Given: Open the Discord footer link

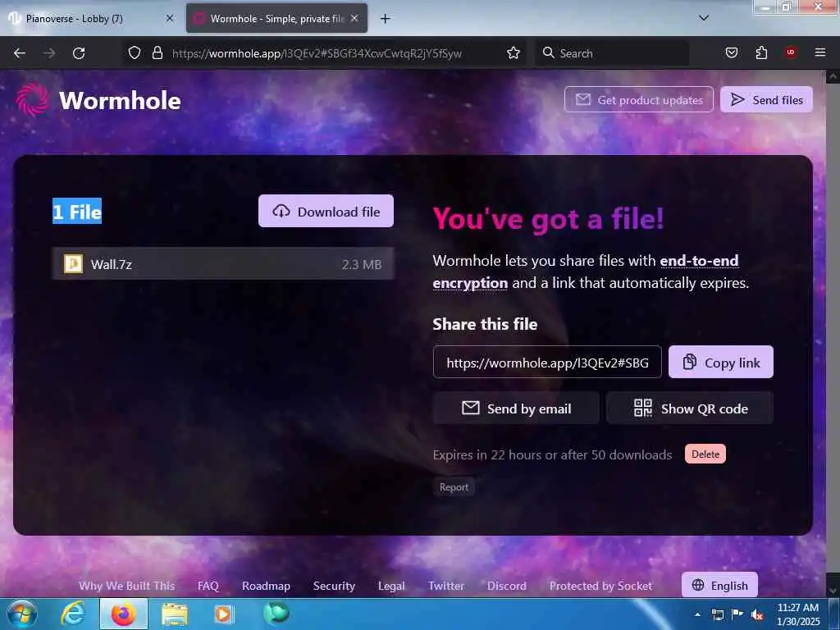Looking at the screenshot, I should pos(506,586).
